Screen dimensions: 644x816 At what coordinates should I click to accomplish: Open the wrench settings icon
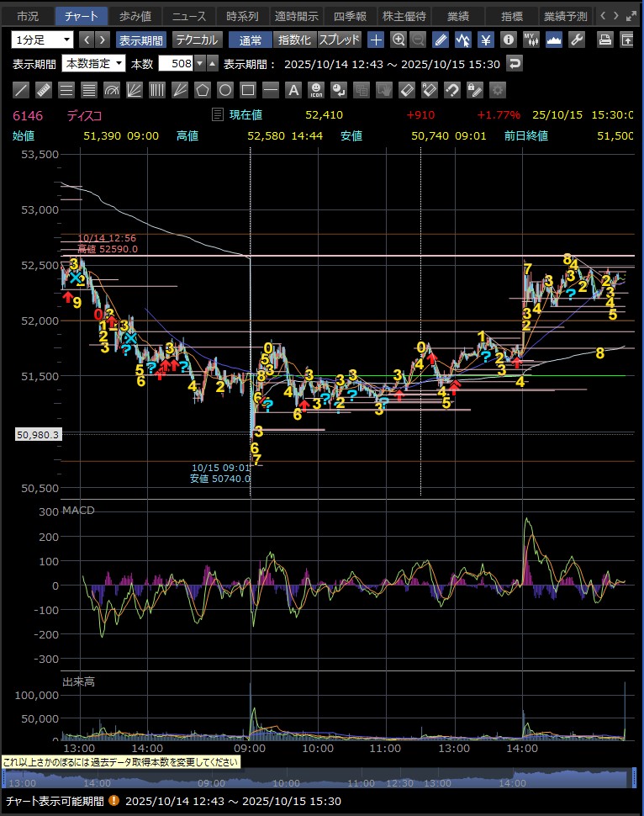pos(577,40)
